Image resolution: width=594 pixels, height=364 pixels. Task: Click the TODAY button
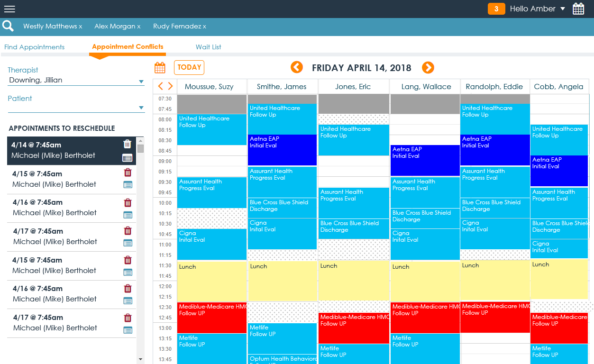pos(189,67)
